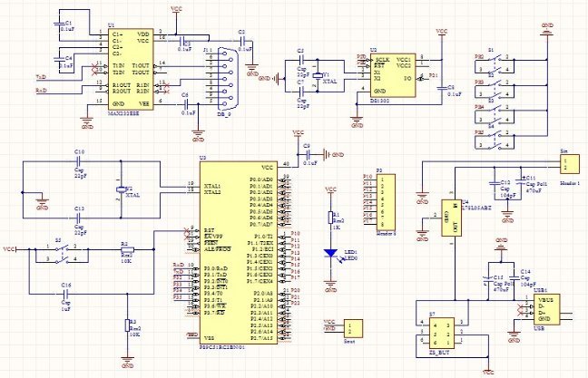
Task: Click the VCC symbol above DS1302
Action: click(442, 31)
